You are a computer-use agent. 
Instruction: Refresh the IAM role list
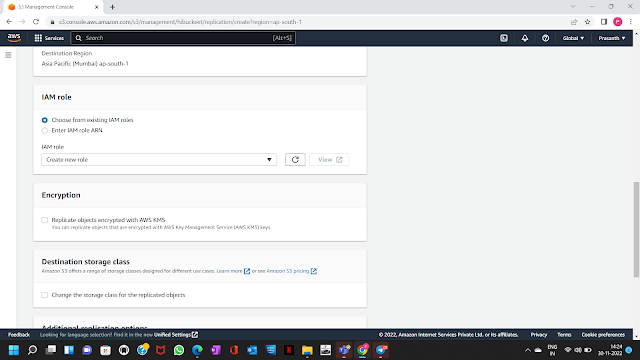(x=295, y=160)
